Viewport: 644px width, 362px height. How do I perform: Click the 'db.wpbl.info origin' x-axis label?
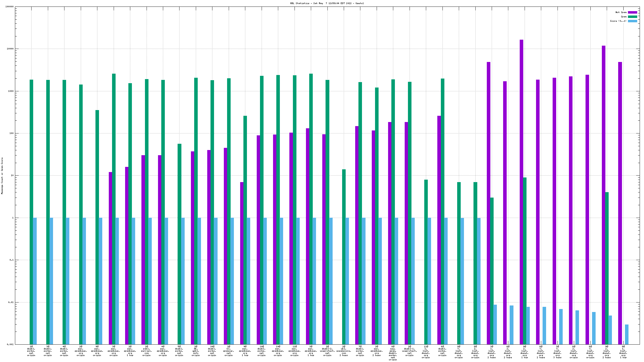point(196,351)
